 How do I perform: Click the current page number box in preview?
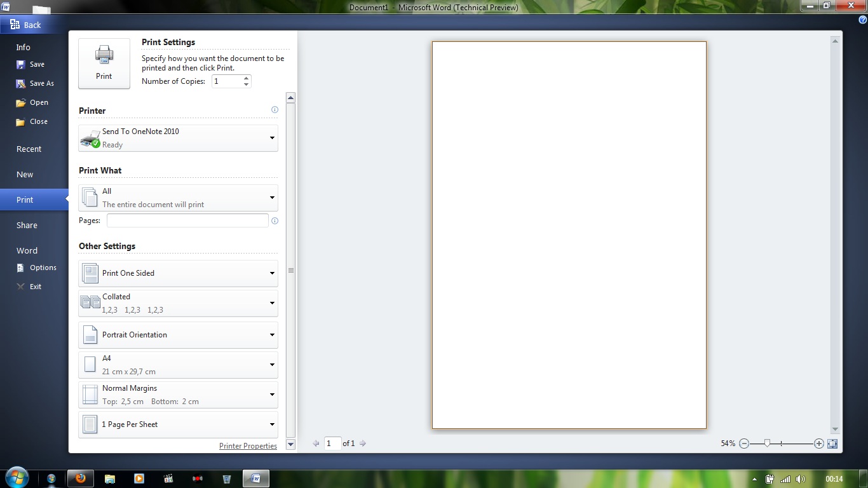click(x=332, y=444)
